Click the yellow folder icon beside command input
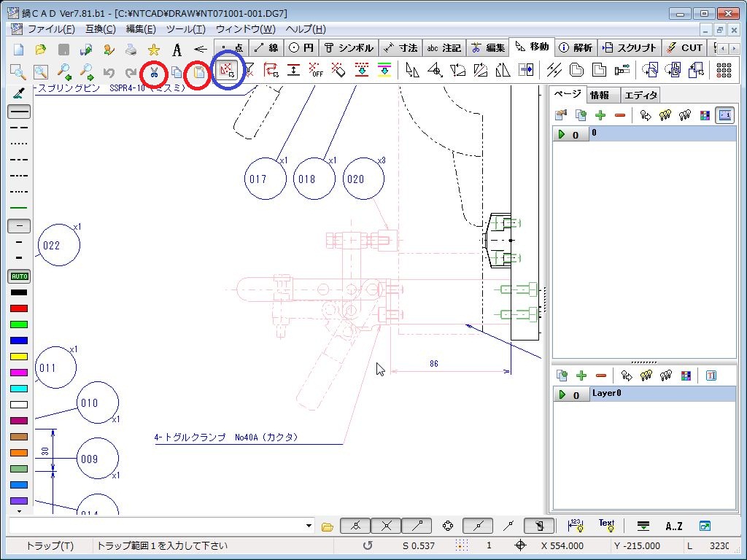The width and height of the screenshot is (747, 560). tap(328, 526)
